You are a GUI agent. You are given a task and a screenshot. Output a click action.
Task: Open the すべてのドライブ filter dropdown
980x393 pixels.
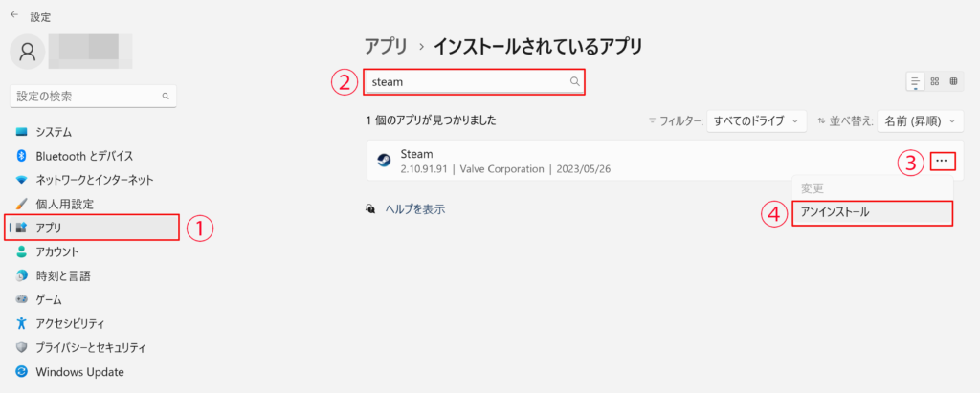(x=756, y=121)
